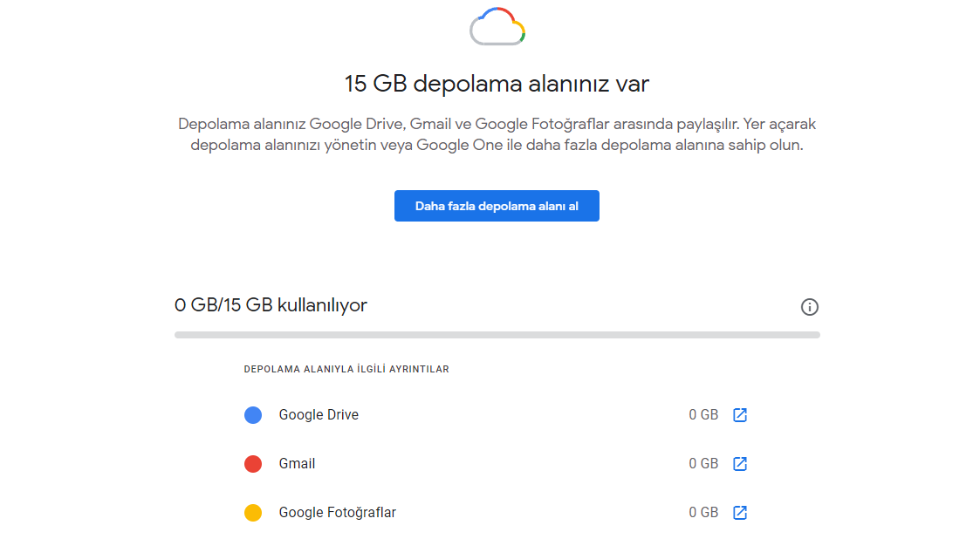Click the storage info icon
Viewport: 980px width, 539px height.
[810, 307]
